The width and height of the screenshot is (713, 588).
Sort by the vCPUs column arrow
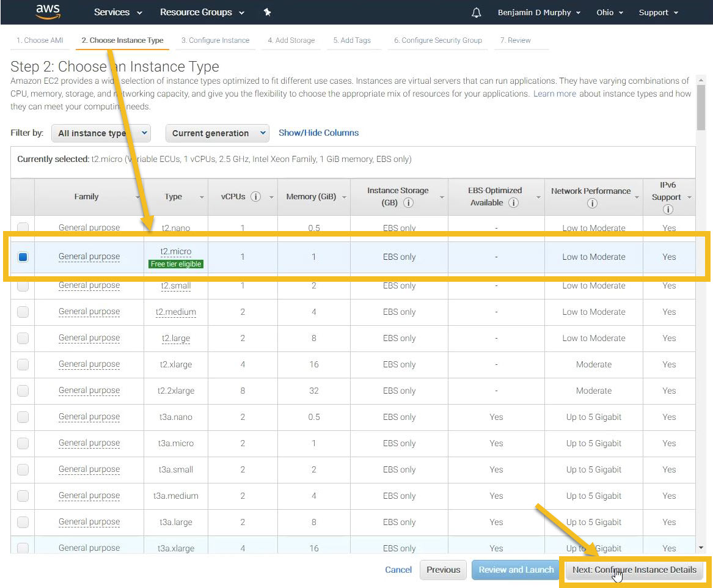pyautogui.click(x=271, y=197)
